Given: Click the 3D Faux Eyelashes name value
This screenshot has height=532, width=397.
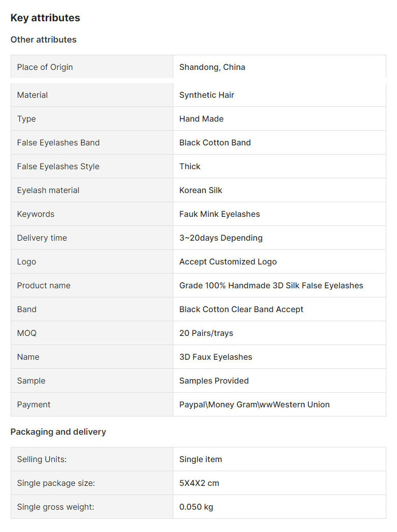Looking at the screenshot, I should [215, 357].
